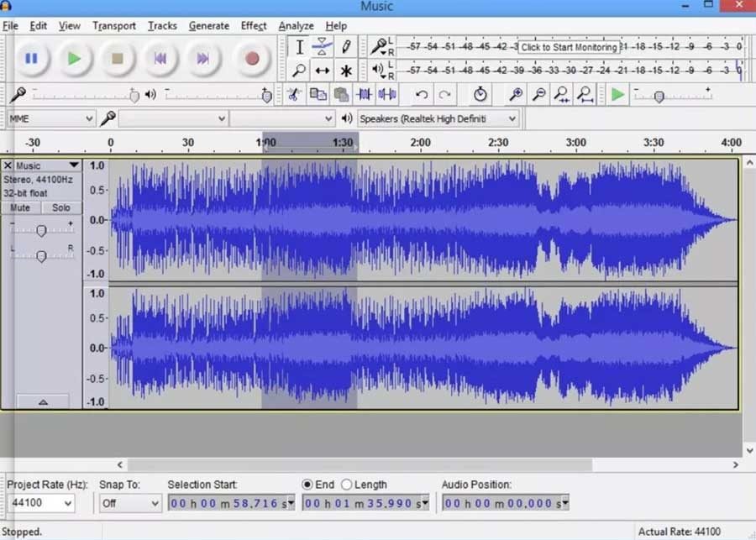Zoom In on the waveform
The height and width of the screenshot is (540, 756).
click(x=516, y=94)
